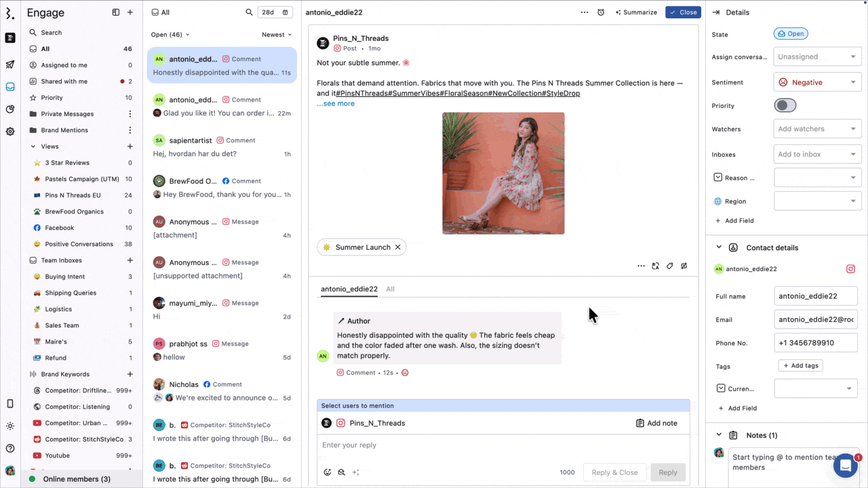This screenshot has width=868, height=488.
Task: Open the Sentiment Negative dropdown
Action: coord(817,82)
